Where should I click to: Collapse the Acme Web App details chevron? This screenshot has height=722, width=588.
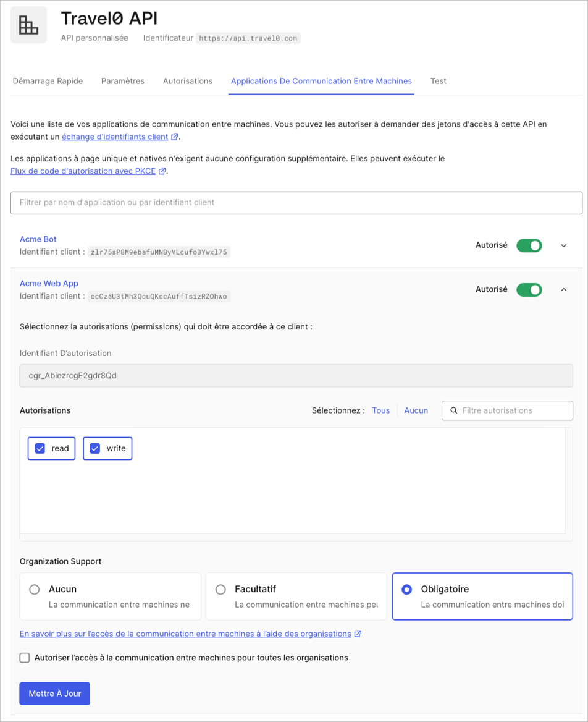(x=564, y=290)
